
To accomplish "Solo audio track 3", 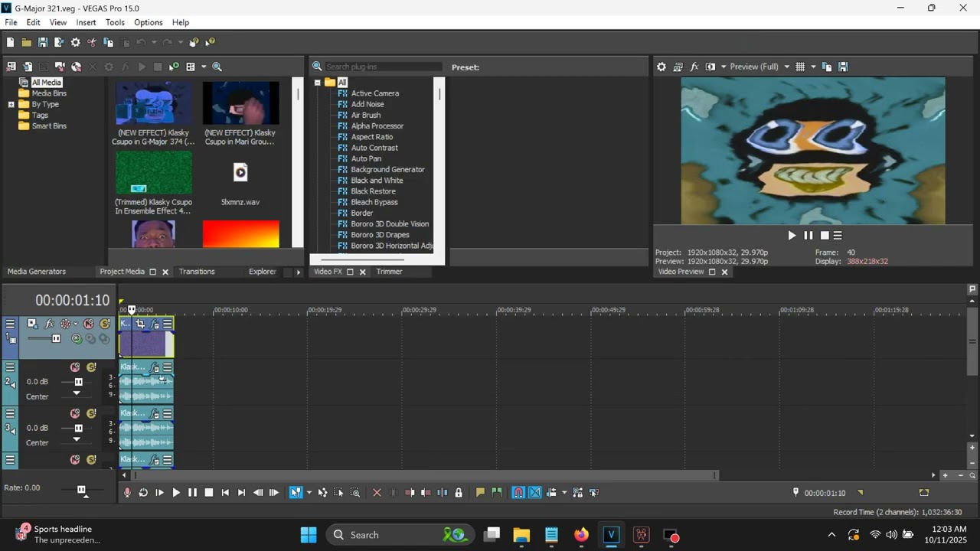I will click(x=91, y=413).
